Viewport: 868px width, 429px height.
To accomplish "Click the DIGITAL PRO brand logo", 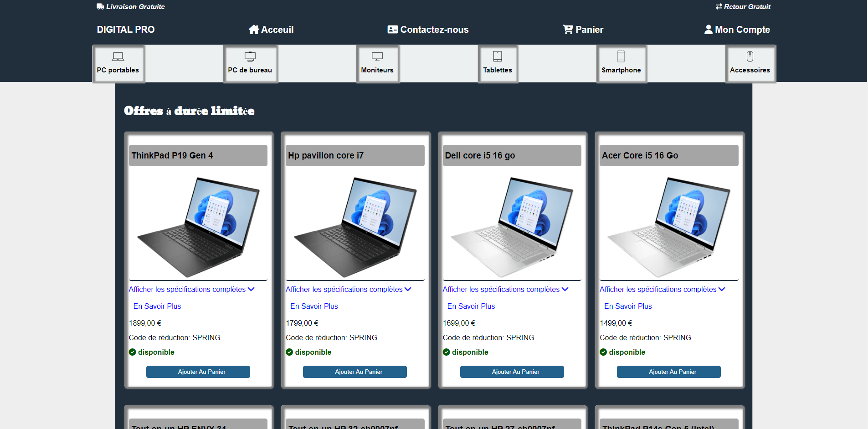I will 126,30.
